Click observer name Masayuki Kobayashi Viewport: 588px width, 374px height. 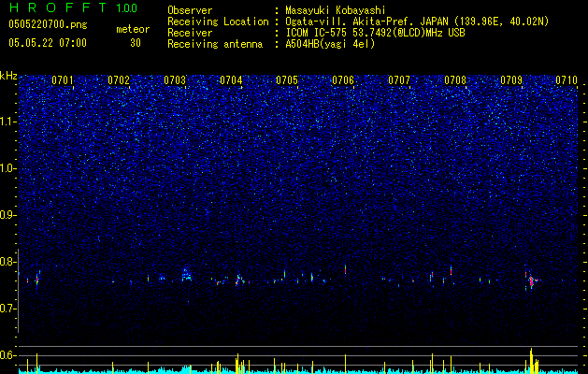(336, 10)
